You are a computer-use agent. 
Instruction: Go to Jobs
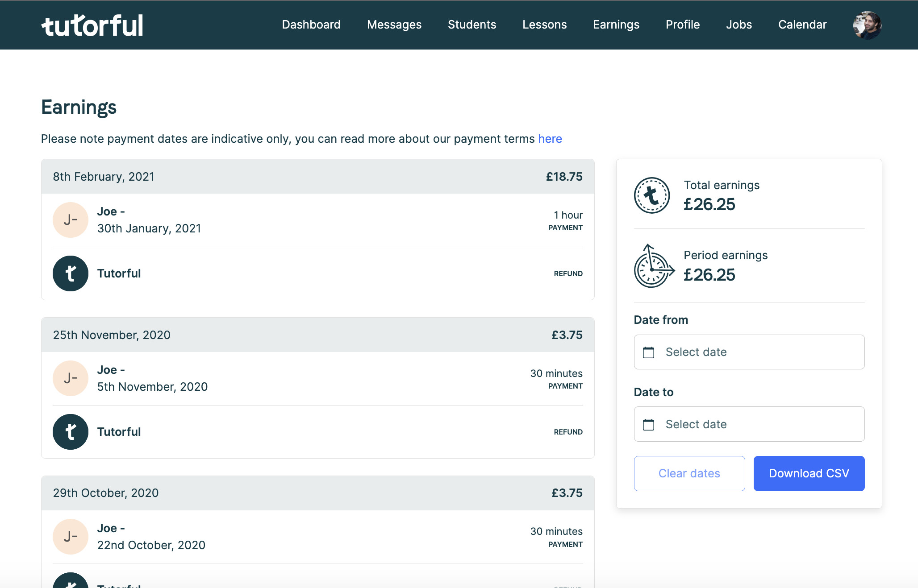tap(739, 25)
